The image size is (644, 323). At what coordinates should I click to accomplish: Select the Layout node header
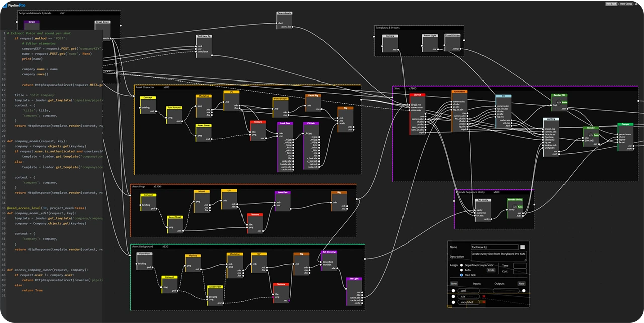(417, 95)
